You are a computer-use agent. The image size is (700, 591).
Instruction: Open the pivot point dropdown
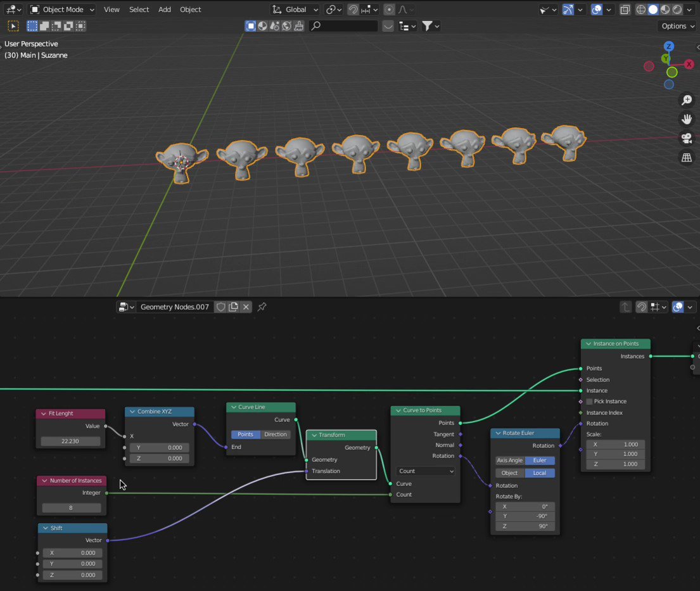coord(333,10)
